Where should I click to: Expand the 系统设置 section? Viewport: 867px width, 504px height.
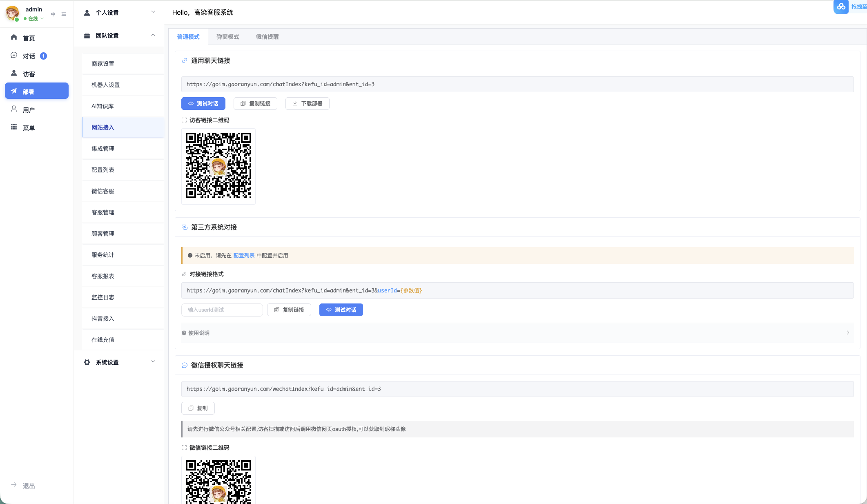[119, 362]
